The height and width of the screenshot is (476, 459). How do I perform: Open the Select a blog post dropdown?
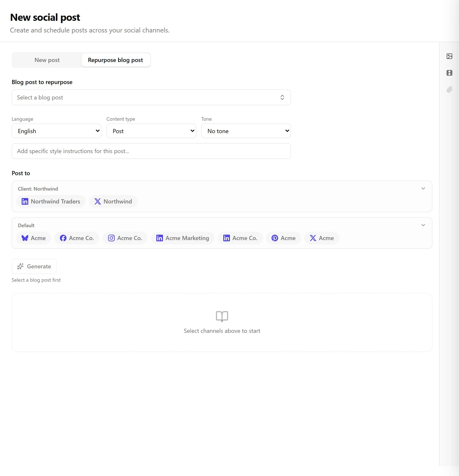pyautogui.click(x=151, y=97)
